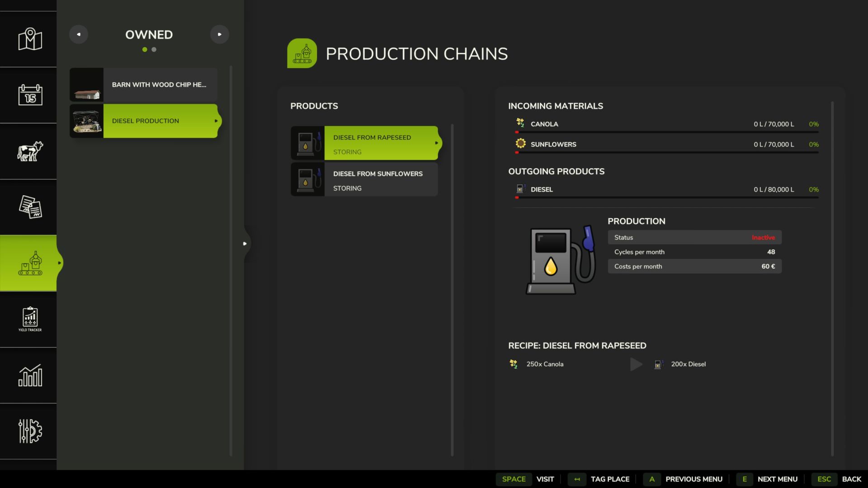The height and width of the screenshot is (488, 868).
Task: Open the settings gear sliders icon
Action: 30,431
